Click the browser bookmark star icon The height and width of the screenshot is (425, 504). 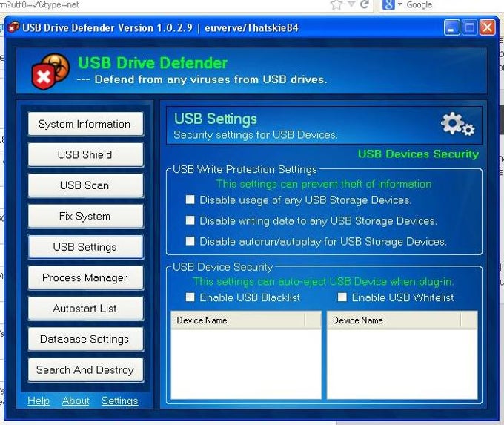click(336, 5)
